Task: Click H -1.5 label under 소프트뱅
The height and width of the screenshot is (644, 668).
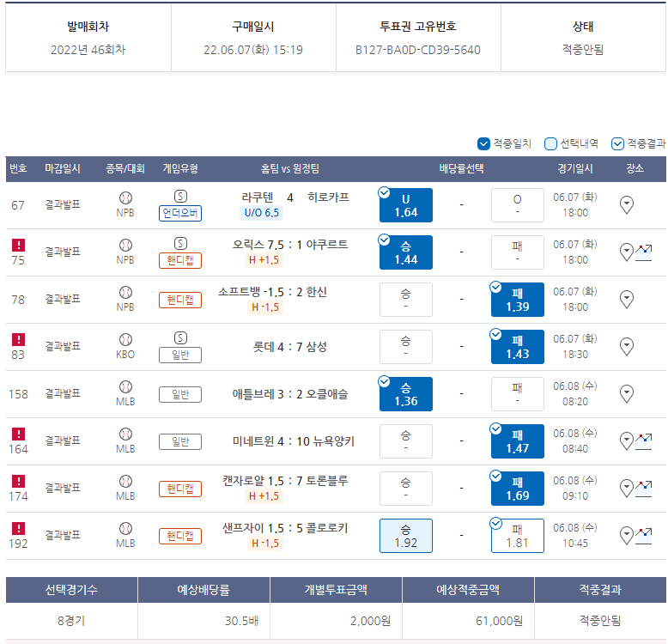Action: pos(265,307)
